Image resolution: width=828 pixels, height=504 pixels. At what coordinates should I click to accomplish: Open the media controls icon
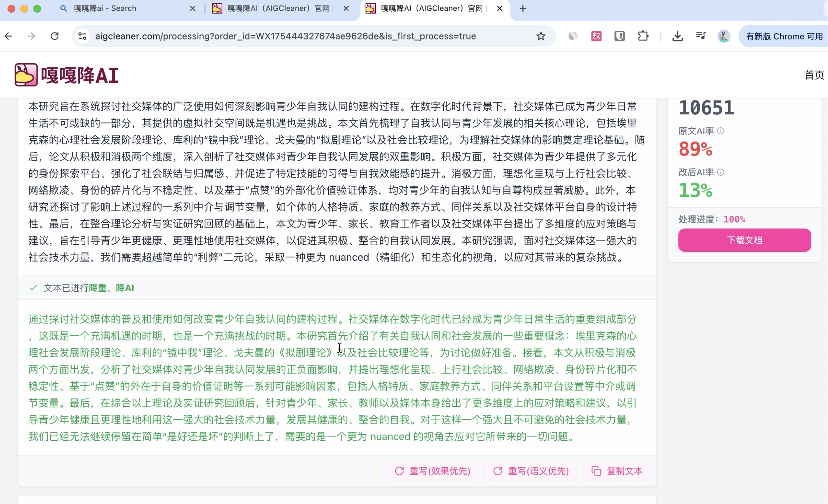click(x=701, y=35)
